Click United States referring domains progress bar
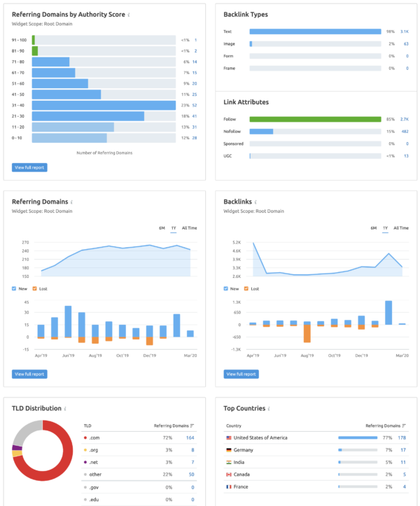Screen dimensions: 420x506 tap(358, 438)
